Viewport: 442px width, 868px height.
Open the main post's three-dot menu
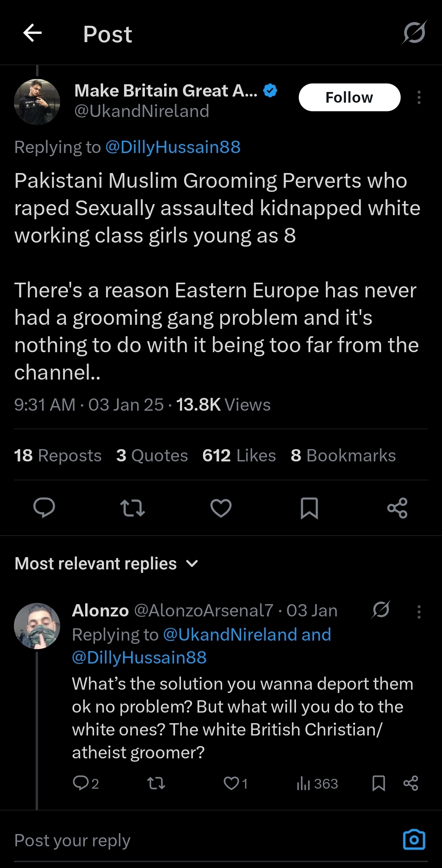[419, 98]
